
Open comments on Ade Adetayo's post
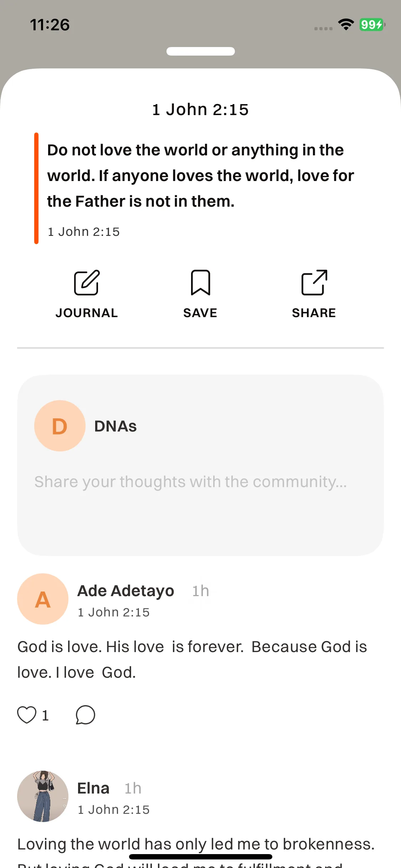[x=86, y=715]
